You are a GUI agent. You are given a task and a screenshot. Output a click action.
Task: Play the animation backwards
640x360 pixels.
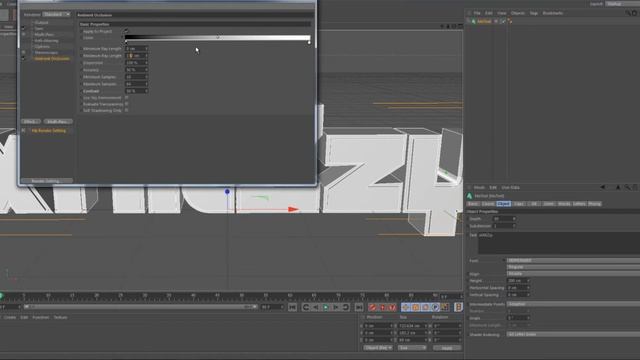(x=316, y=307)
